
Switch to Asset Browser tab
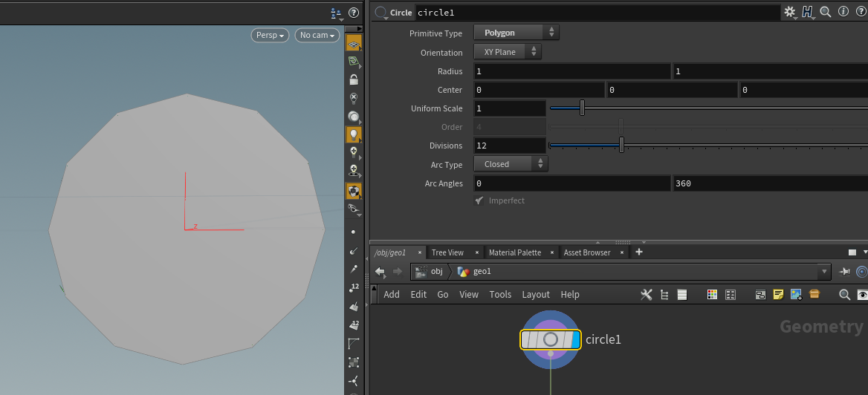click(587, 252)
